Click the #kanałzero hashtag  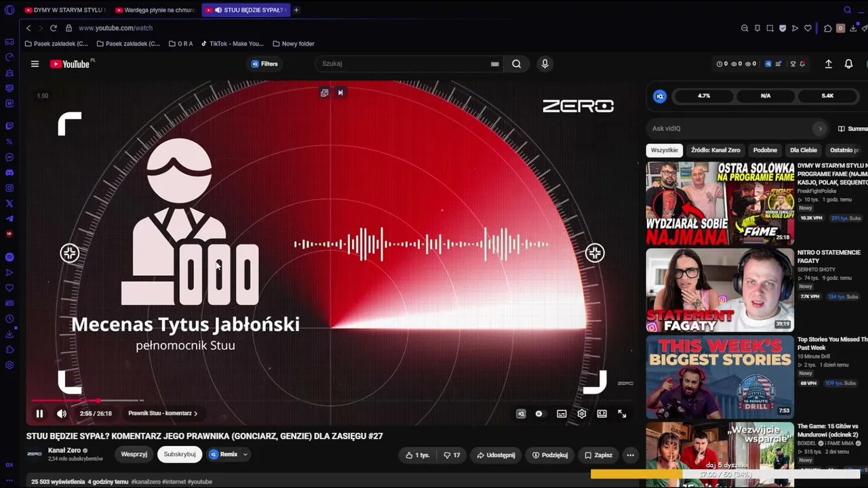(145, 482)
